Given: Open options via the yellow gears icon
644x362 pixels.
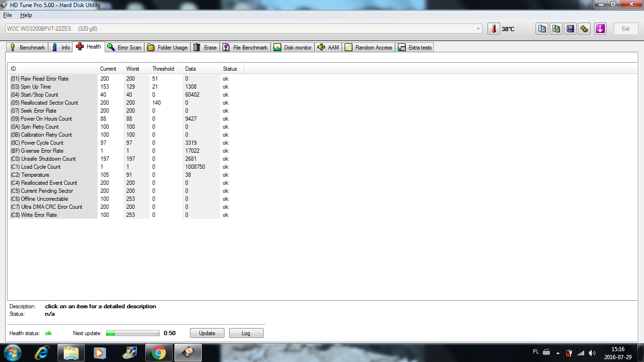Looking at the screenshot, I should [x=585, y=29].
